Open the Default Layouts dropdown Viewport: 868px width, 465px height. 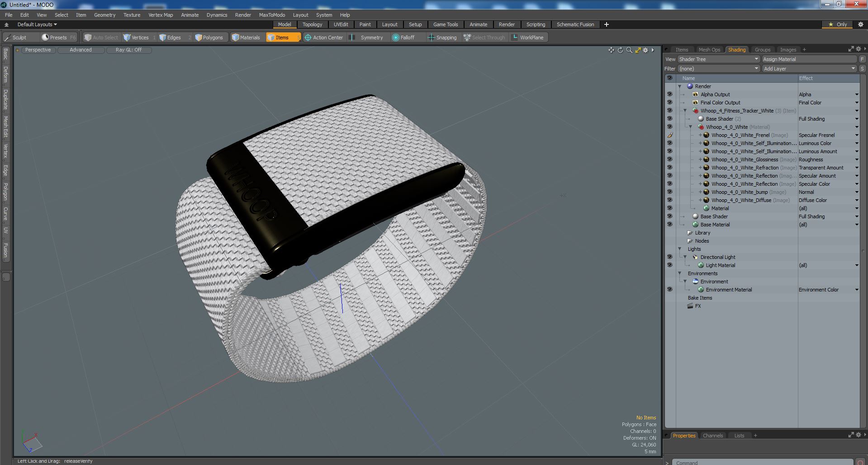point(37,24)
